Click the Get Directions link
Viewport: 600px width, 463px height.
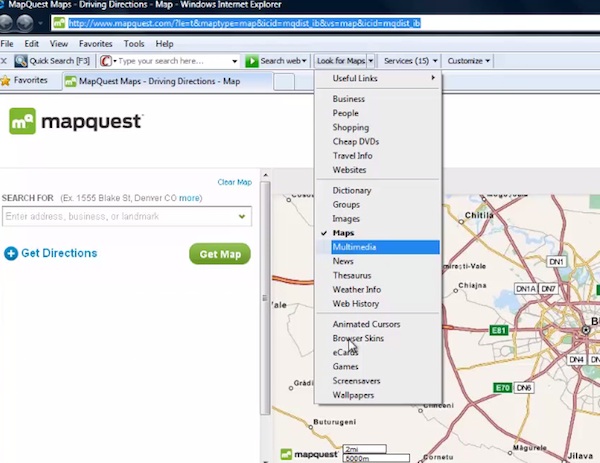59,253
